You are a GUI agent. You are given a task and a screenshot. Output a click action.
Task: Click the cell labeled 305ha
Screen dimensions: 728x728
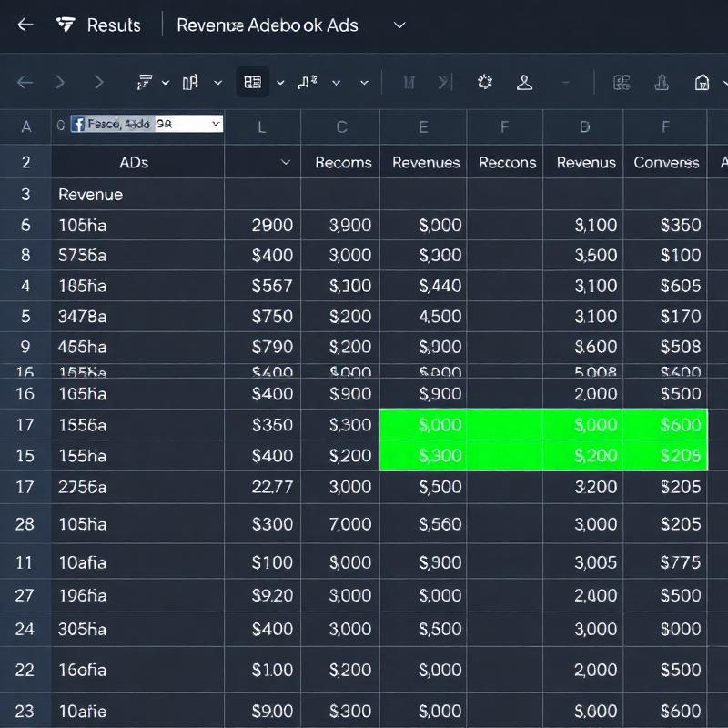click(x=138, y=629)
